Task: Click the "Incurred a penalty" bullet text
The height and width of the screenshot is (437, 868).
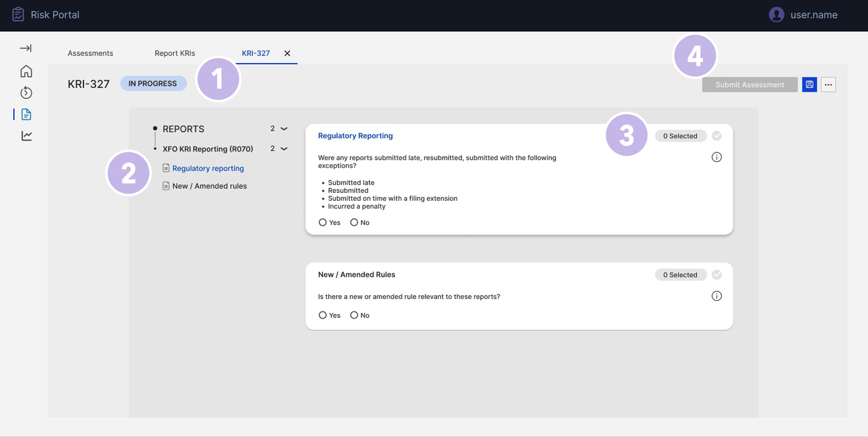Action: tap(356, 206)
